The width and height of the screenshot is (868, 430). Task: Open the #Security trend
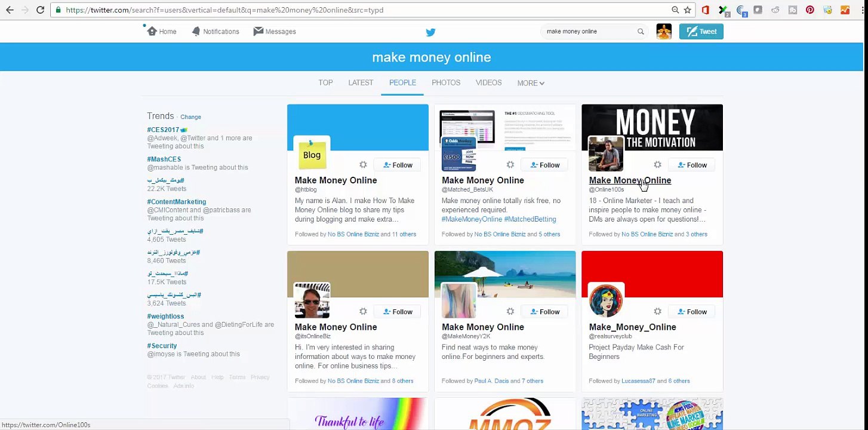pos(162,346)
